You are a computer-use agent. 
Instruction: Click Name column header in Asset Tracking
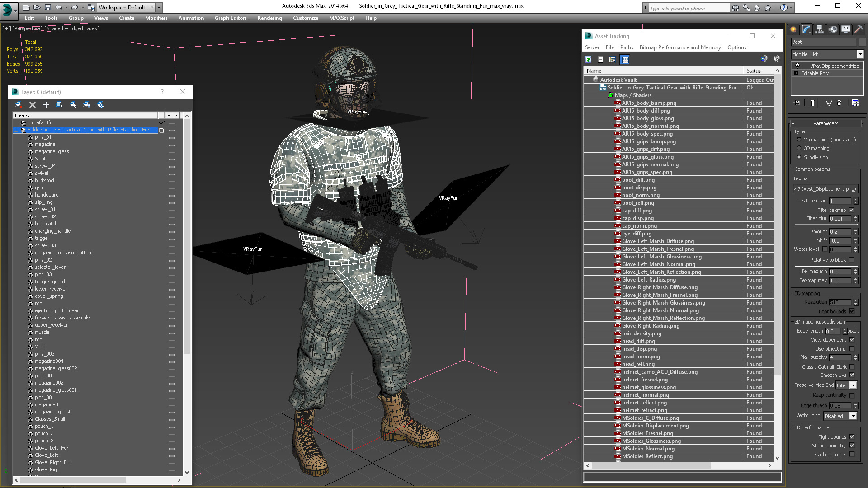point(663,71)
